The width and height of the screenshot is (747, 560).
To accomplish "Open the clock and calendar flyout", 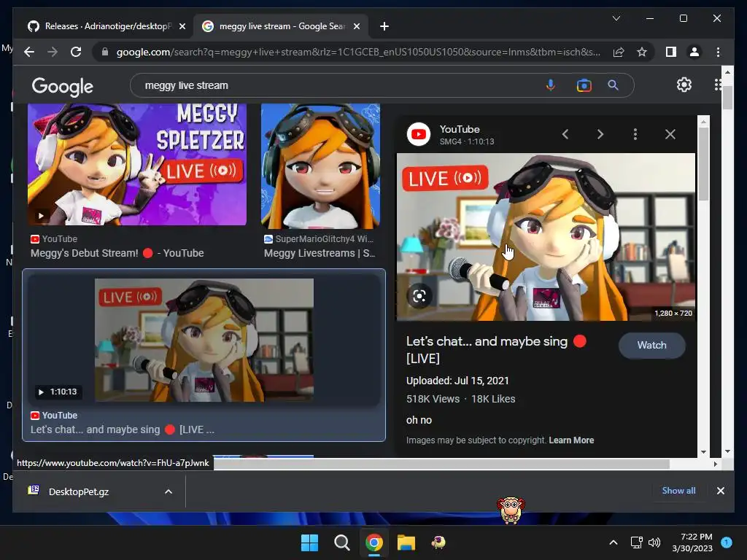I will click(692, 542).
